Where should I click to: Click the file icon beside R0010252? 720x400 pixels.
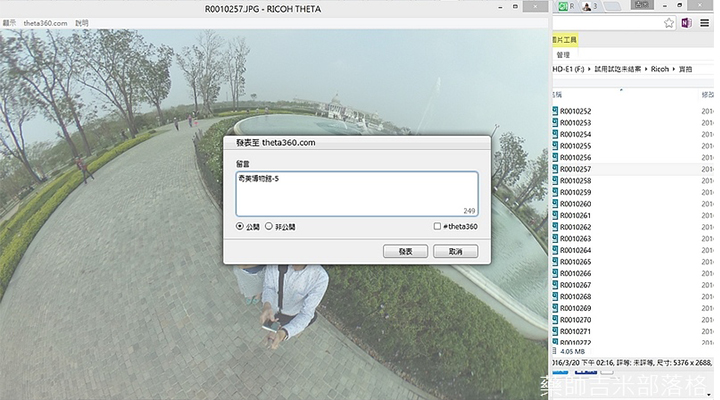555,111
